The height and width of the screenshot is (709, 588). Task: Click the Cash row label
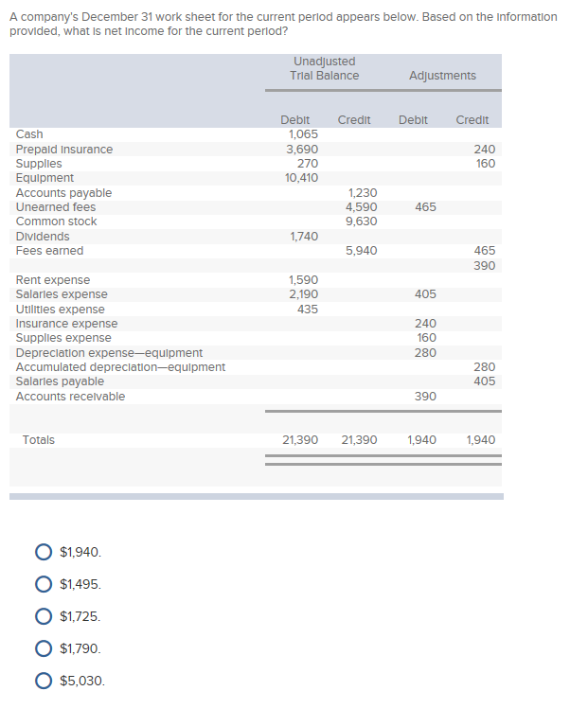point(29,134)
